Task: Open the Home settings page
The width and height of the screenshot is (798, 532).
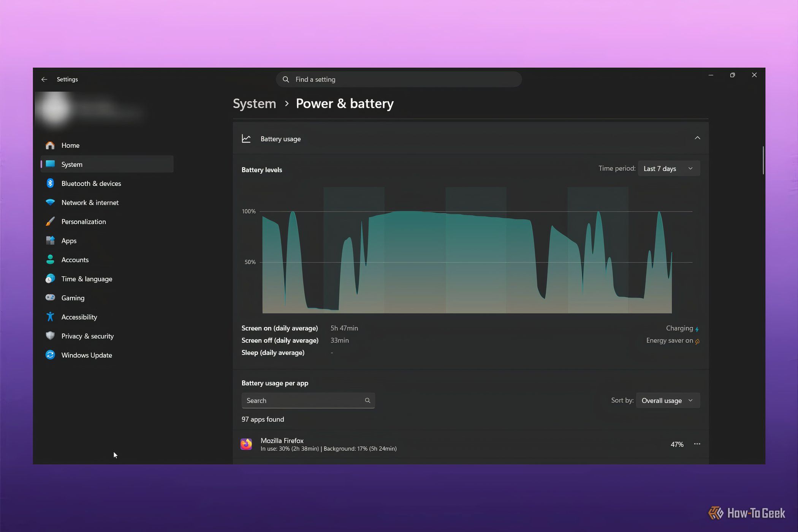Action: tap(107, 145)
